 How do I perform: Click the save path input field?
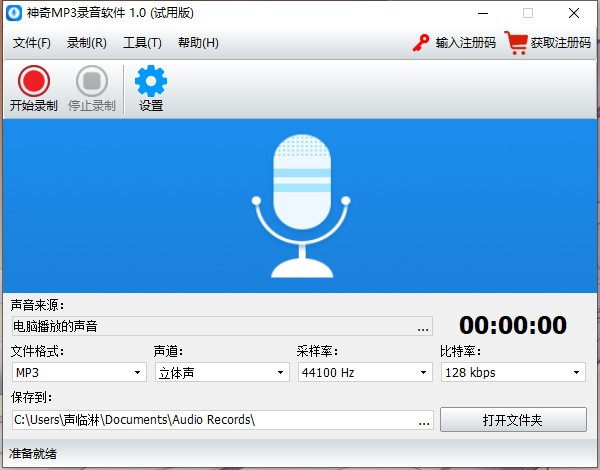point(210,420)
